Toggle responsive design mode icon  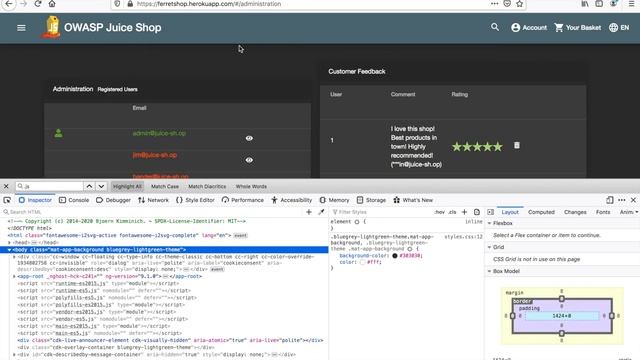pos(609,200)
